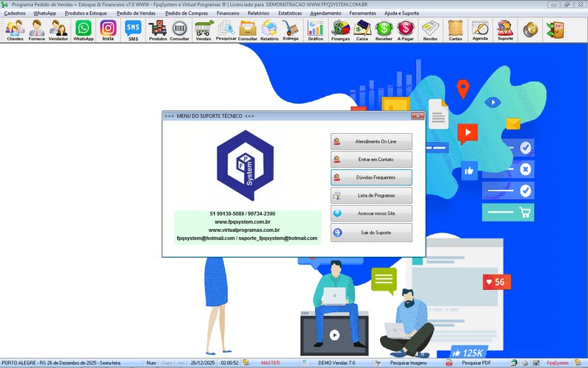Viewport: 588px width, 368px height.
Task: Click the gold coin toolbar icon
Action: pos(530,30)
